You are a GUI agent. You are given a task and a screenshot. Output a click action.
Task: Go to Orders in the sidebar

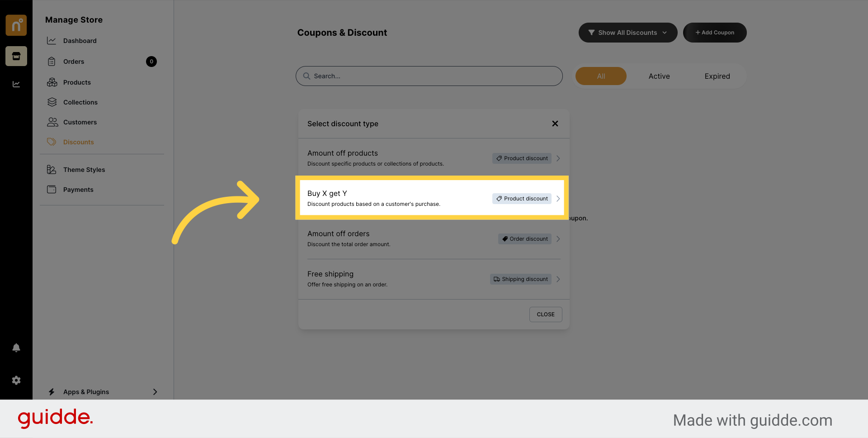74,62
